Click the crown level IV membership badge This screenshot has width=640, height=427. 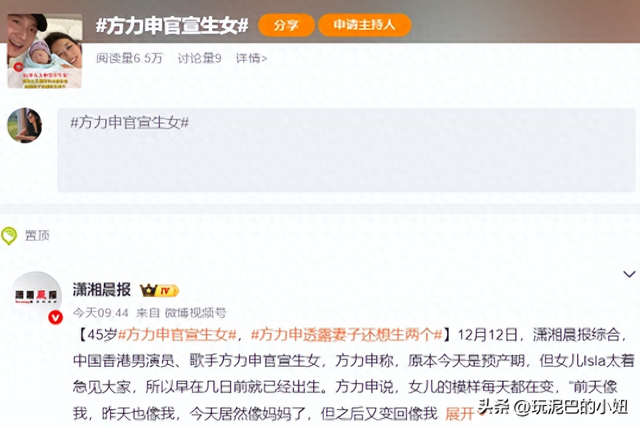[x=159, y=291]
